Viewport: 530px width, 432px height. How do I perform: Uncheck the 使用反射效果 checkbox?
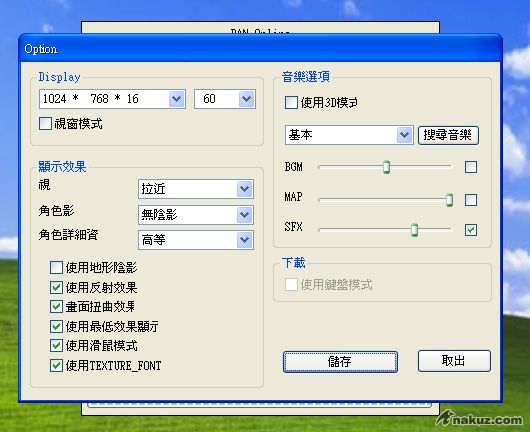pos(56,288)
